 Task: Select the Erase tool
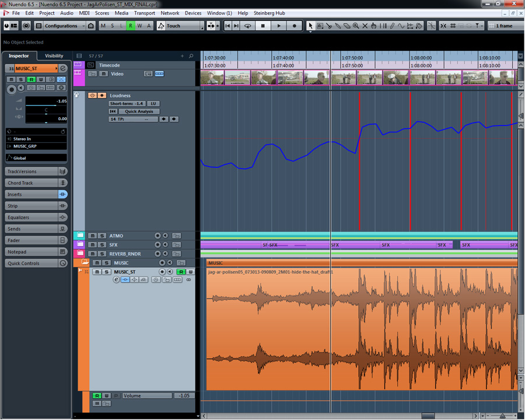pyautogui.click(x=347, y=26)
